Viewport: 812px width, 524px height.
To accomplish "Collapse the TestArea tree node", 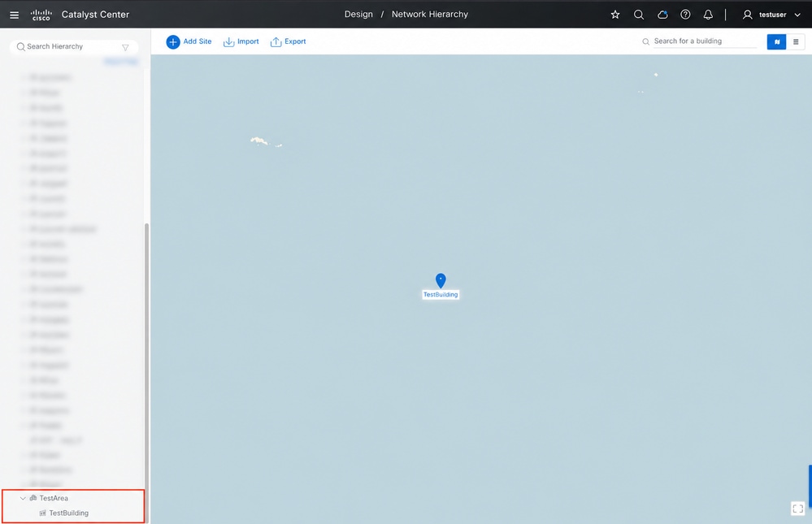I will click(x=23, y=498).
